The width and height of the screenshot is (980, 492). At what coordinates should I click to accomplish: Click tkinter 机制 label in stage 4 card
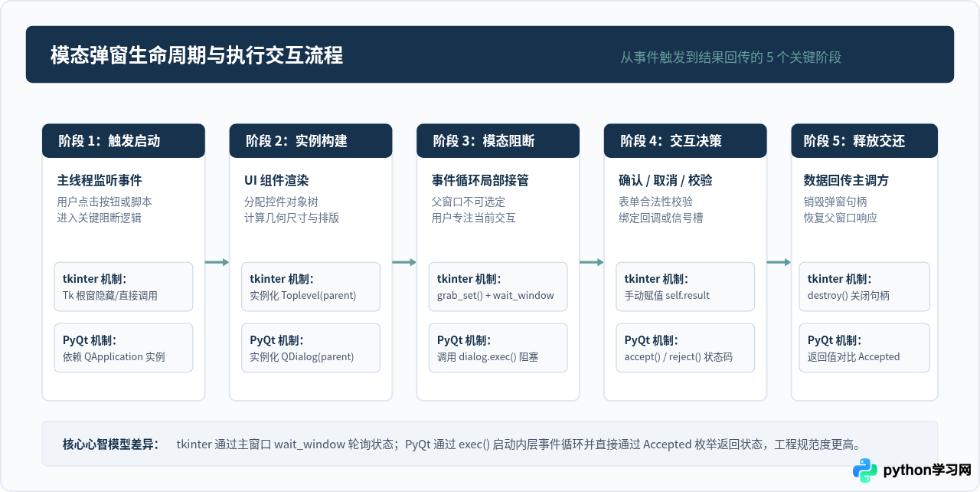(x=657, y=280)
